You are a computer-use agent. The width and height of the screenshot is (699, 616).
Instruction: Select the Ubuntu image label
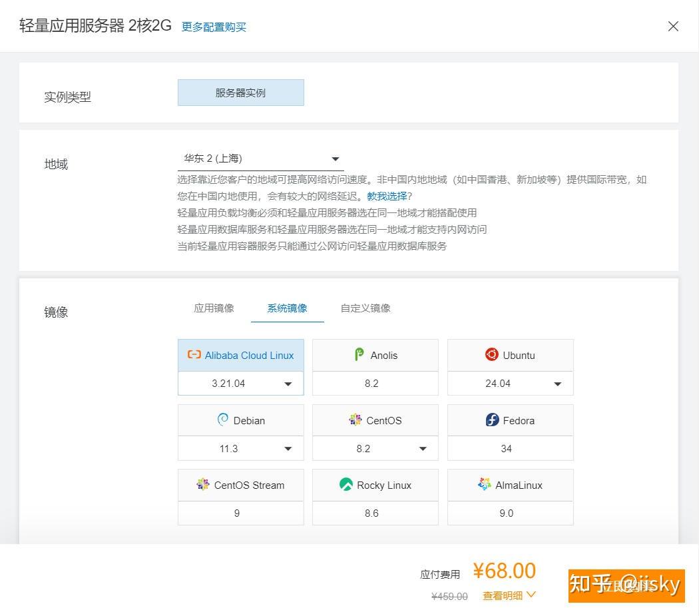(519, 356)
